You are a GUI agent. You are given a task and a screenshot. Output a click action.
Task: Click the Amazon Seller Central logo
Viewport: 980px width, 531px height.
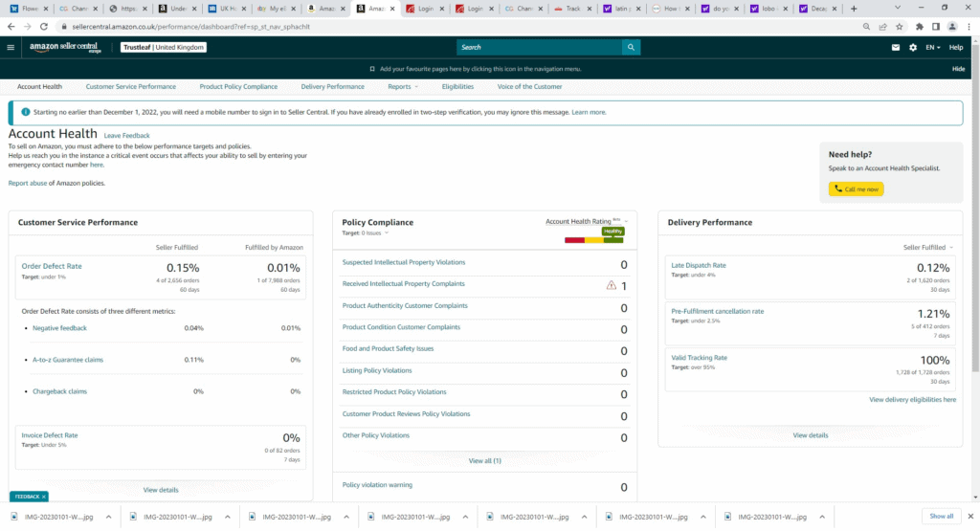[x=66, y=48]
